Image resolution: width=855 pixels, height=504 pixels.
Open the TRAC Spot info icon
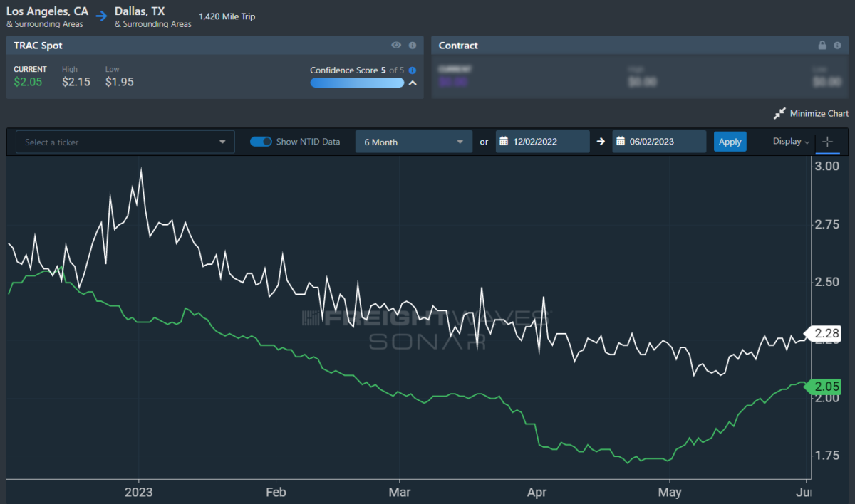(413, 46)
